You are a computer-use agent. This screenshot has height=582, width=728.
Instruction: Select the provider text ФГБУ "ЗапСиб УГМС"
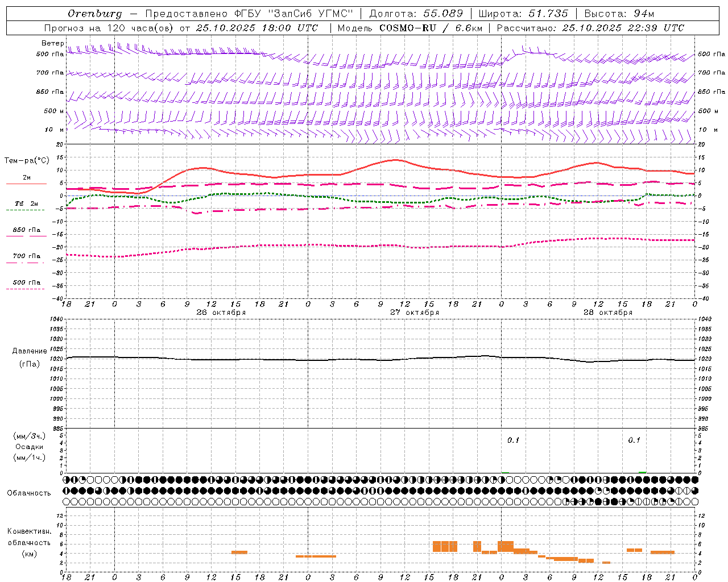[293, 14]
